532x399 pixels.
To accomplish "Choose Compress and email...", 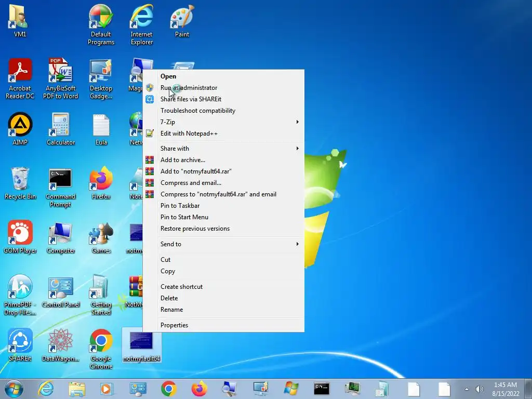I will pyautogui.click(x=223, y=183).
